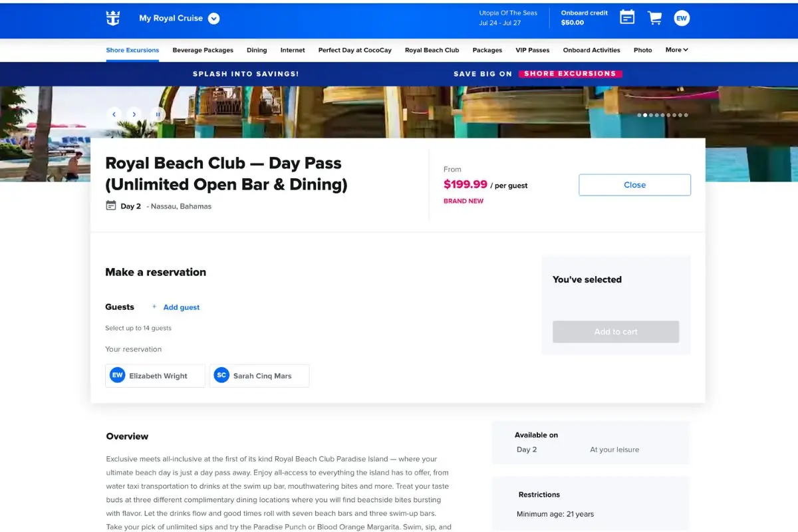The height and width of the screenshot is (532, 798).
Task: Click the calendar icon next to Day 2
Action: pyautogui.click(x=110, y=206)
